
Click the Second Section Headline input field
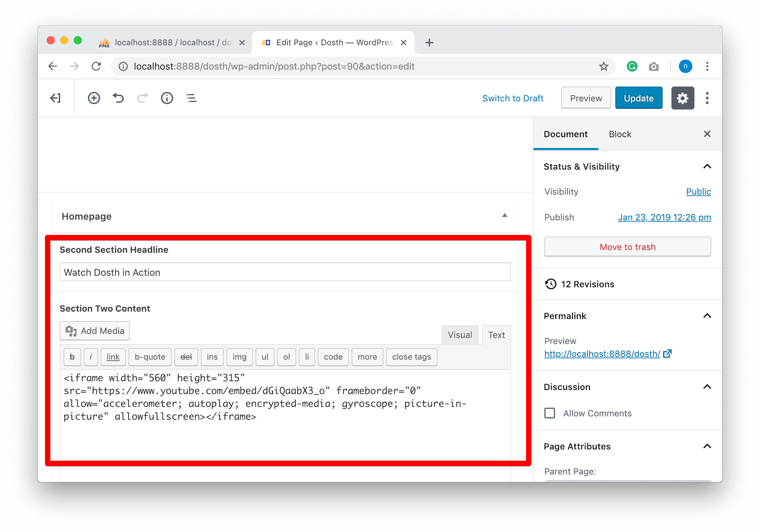pos(285,272)
